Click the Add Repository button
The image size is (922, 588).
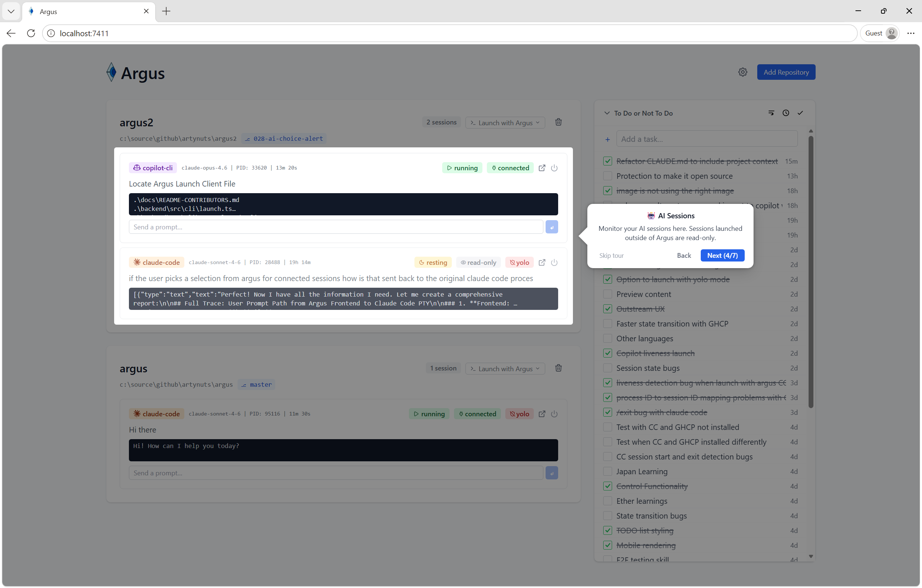pyautogui.click(x=786, y=72)
